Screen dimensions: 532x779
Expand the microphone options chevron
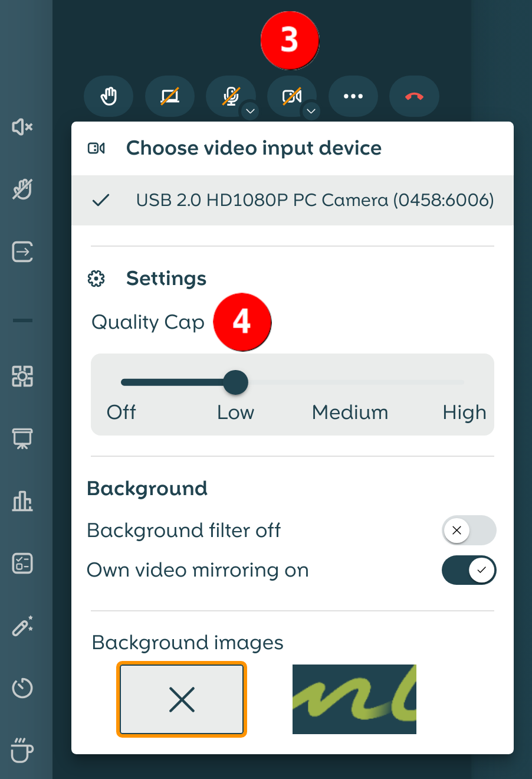250,111
